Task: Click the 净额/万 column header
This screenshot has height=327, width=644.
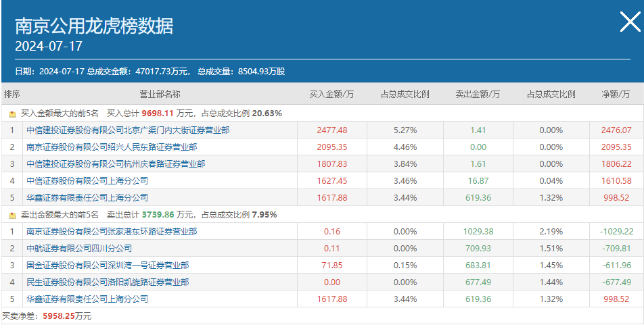Action: (x=616, y=94)
